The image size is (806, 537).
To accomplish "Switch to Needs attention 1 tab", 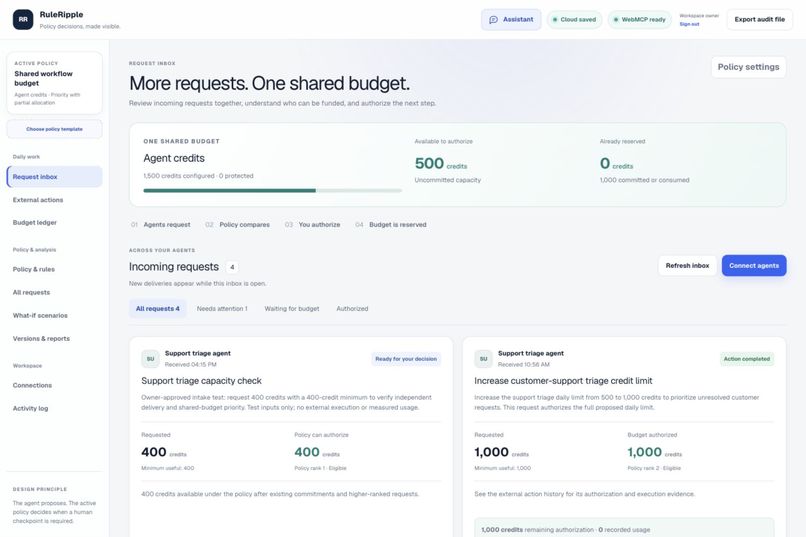I will tap(222, 309).
